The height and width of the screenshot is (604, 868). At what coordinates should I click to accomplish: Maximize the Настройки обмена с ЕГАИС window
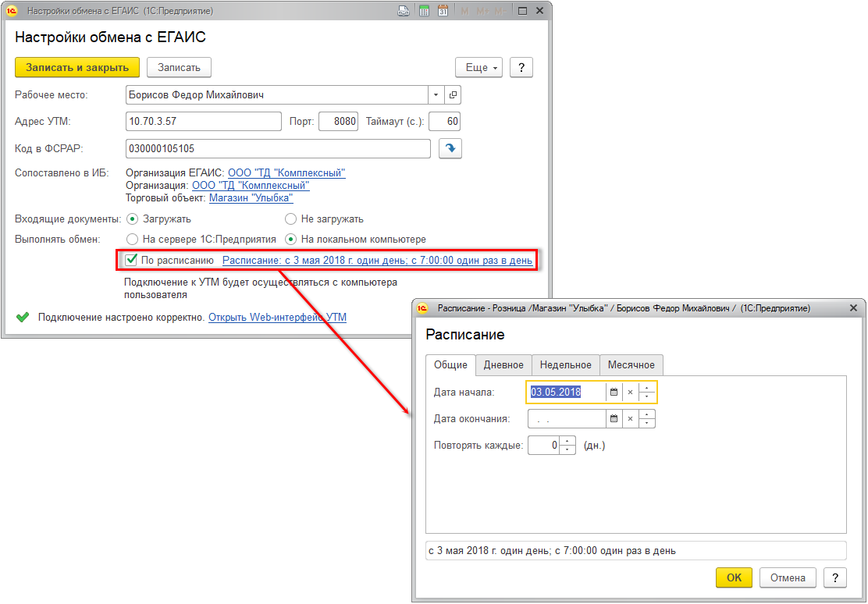[522, 10]
